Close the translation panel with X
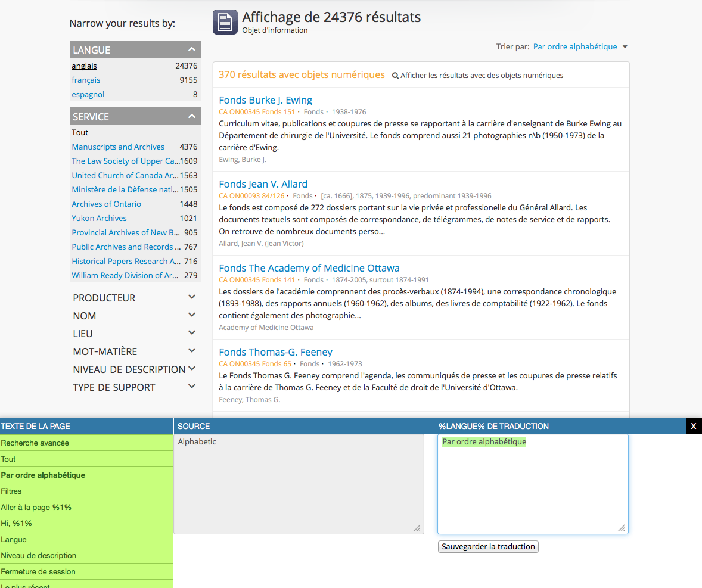 693,426
